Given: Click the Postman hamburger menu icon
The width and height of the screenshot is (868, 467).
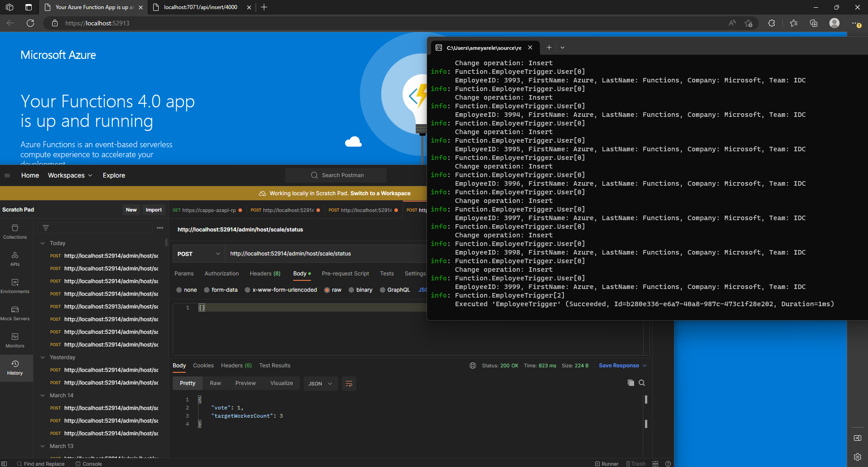Looking at the screenshot, I should [7, 175].
